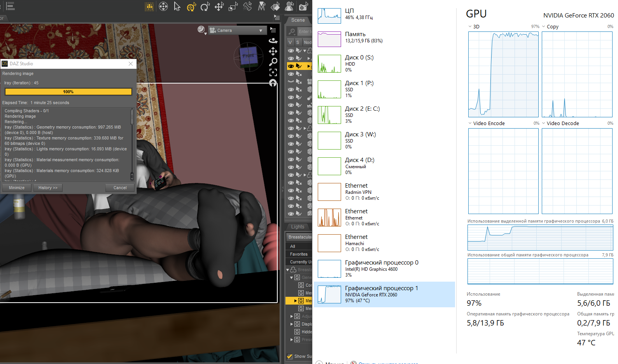Toggle the eye on the highlighted scene node
618x364 pixels.
tap(291, 66)
